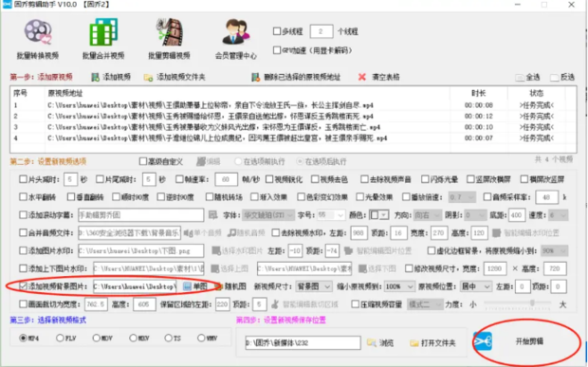Tick 添加滚动字幕 checkbox

coord(24,215)
